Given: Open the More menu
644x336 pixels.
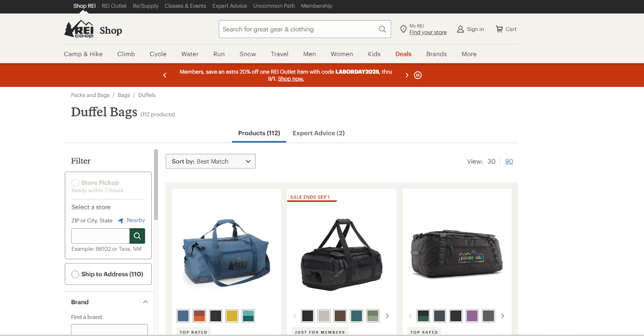Looking at the screenshot, I should pyautogui.click(x=469, y=54).
